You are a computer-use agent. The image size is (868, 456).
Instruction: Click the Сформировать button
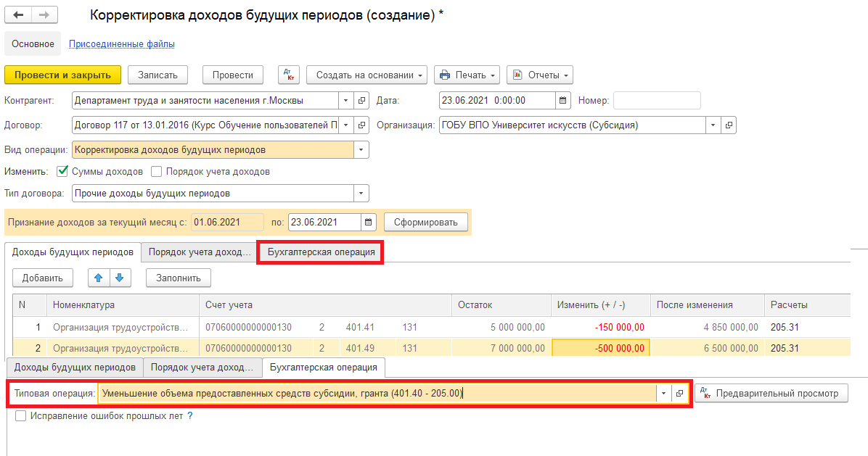425,223
